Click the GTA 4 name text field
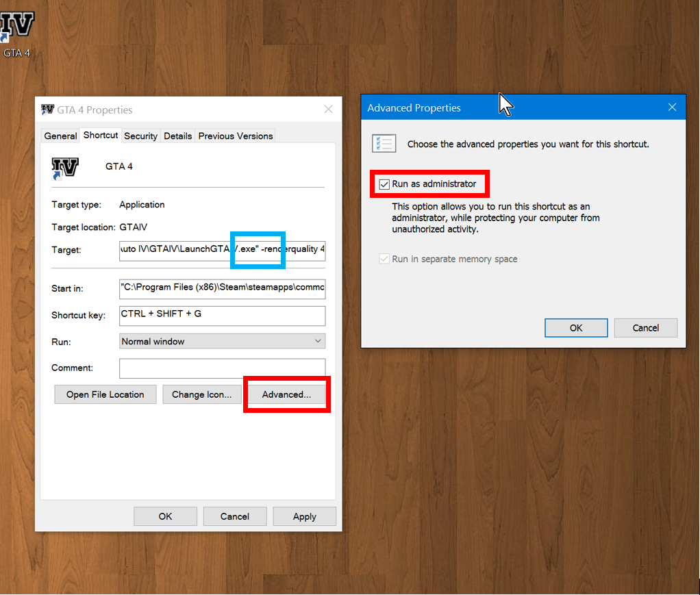Image resolution: width=700 pixels, height=595 pixels. coord(118,166)
